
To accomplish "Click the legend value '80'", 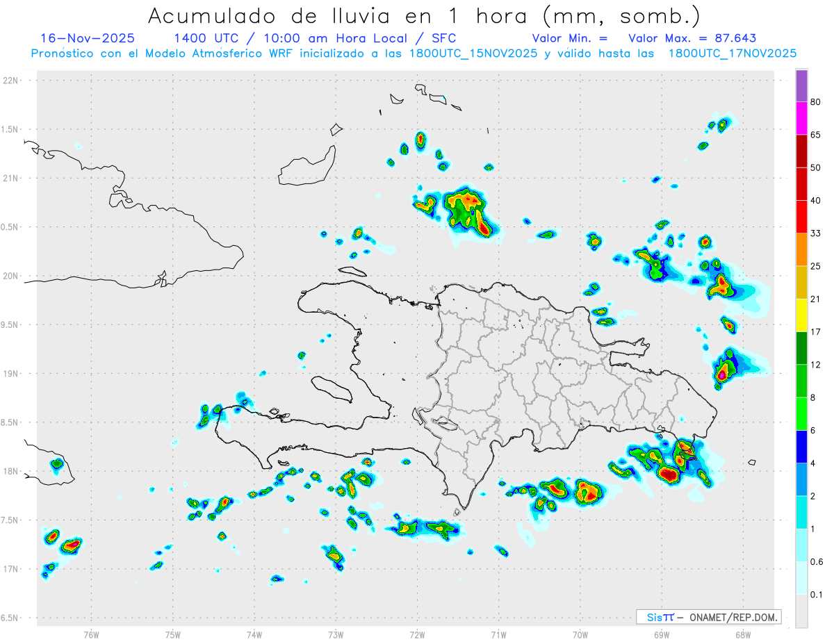I will (816, 102).
